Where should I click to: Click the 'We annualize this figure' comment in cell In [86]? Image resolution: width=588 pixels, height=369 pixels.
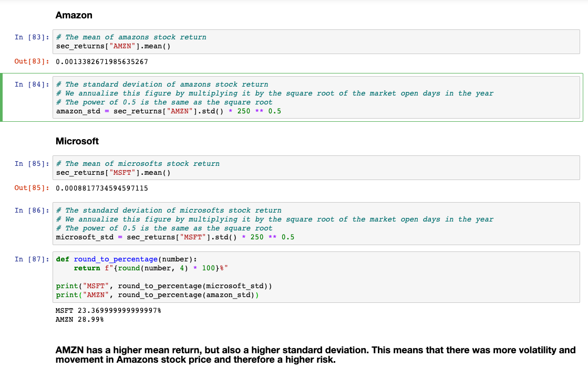(275, 219)
